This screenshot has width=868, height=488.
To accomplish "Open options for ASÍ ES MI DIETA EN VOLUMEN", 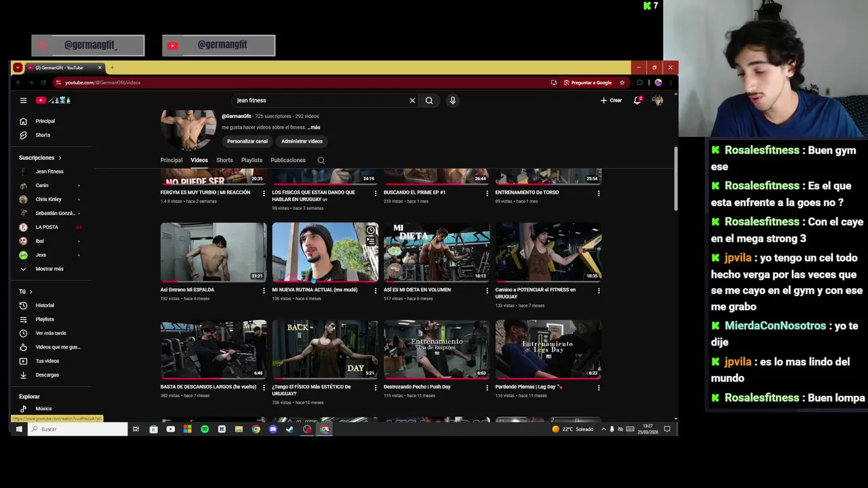I will [487, 291].
